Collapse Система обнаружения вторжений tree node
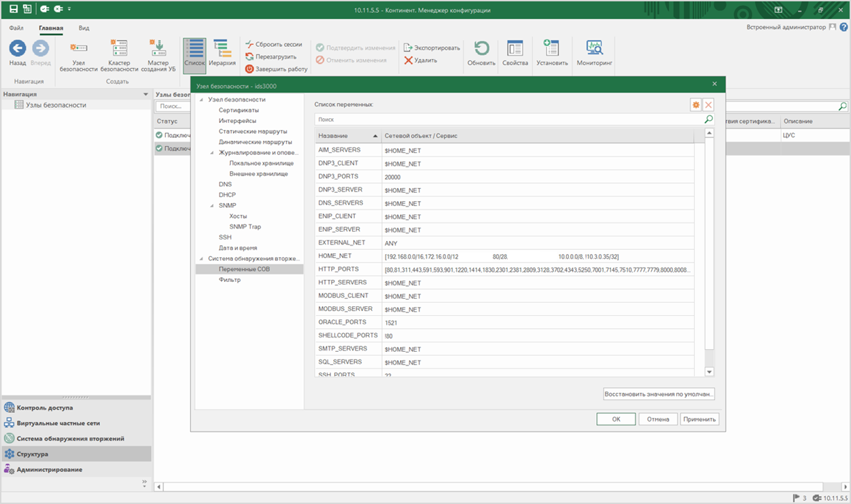The height and width of the screenshot is (504, 851). (201, 259)
